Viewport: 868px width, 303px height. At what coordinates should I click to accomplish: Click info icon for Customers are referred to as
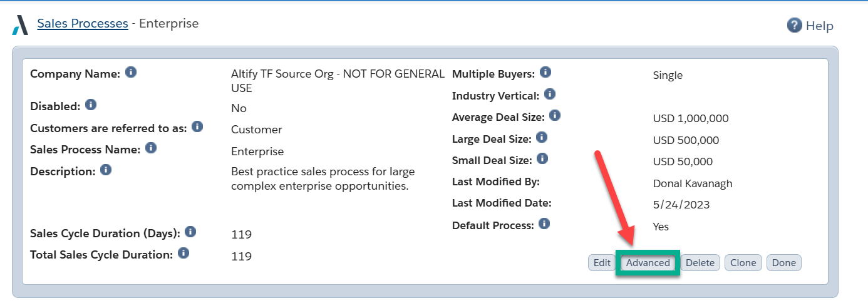point(197,126)
